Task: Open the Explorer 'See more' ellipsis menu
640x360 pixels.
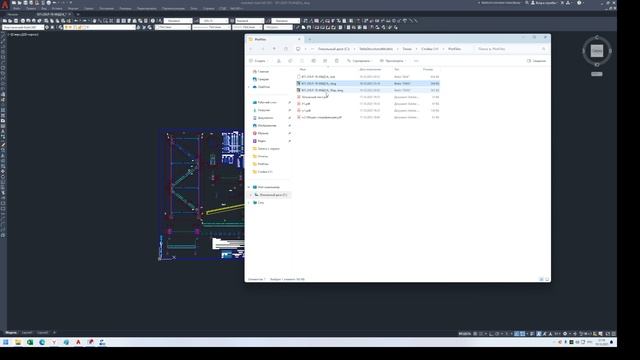Action: [x=416, y=61]
